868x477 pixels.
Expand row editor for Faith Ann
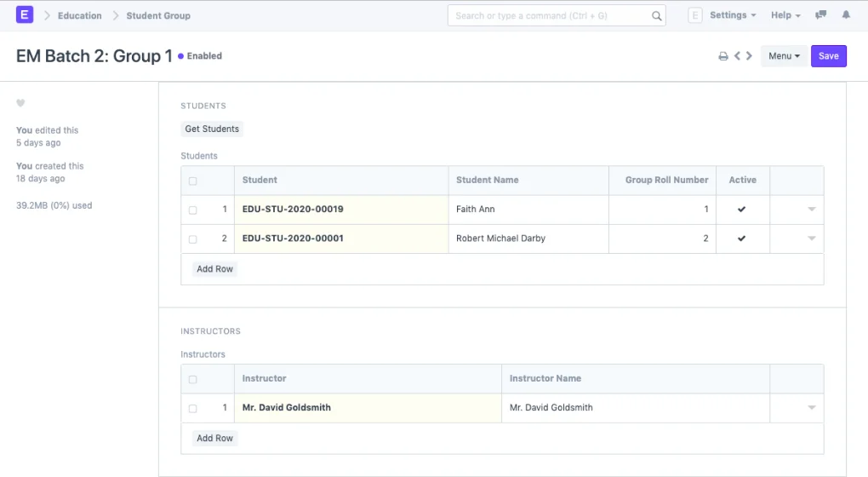click(812, 210)
